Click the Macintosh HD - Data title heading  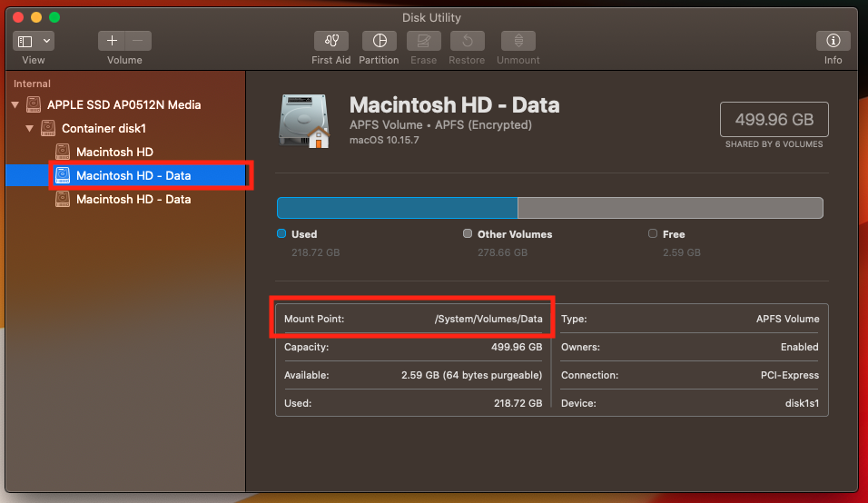coord(455,105)
